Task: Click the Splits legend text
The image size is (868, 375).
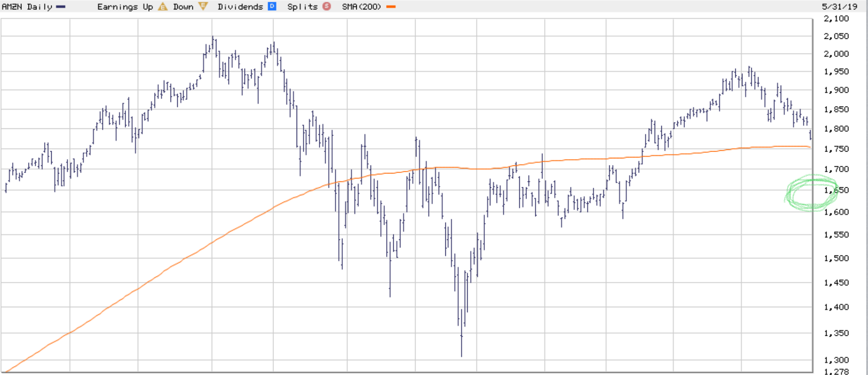Action: coord(303,7)
